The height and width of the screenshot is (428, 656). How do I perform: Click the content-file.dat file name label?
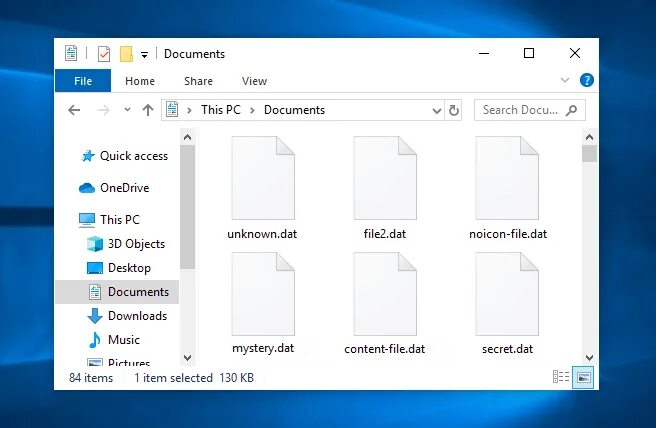click(384, 349)
